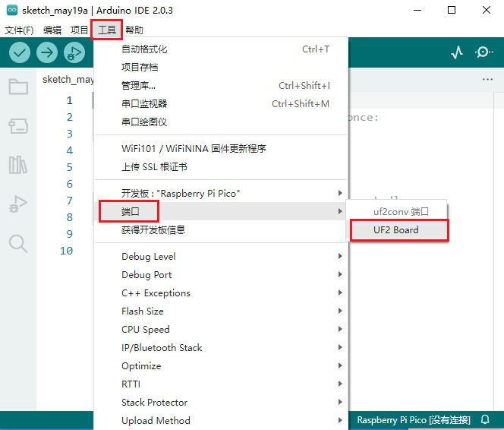Viewport: 504px width, 430px height.
Task: Open 管理库... from the menu
Action: [x=221, y=86]
